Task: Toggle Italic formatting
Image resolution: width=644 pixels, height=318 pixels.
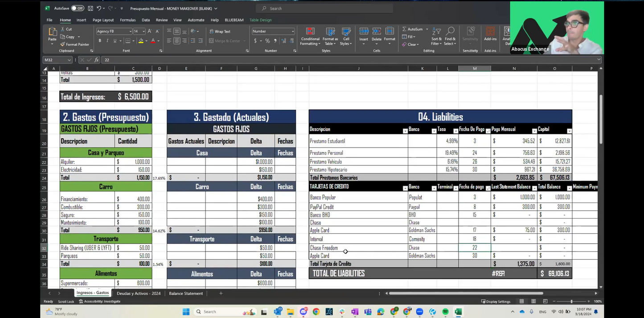Action: point(107,41)
